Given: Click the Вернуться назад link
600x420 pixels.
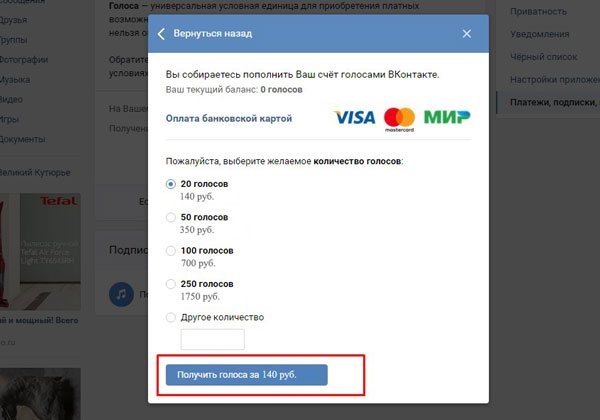Looking at the screenshot, I should pos(213,34).
